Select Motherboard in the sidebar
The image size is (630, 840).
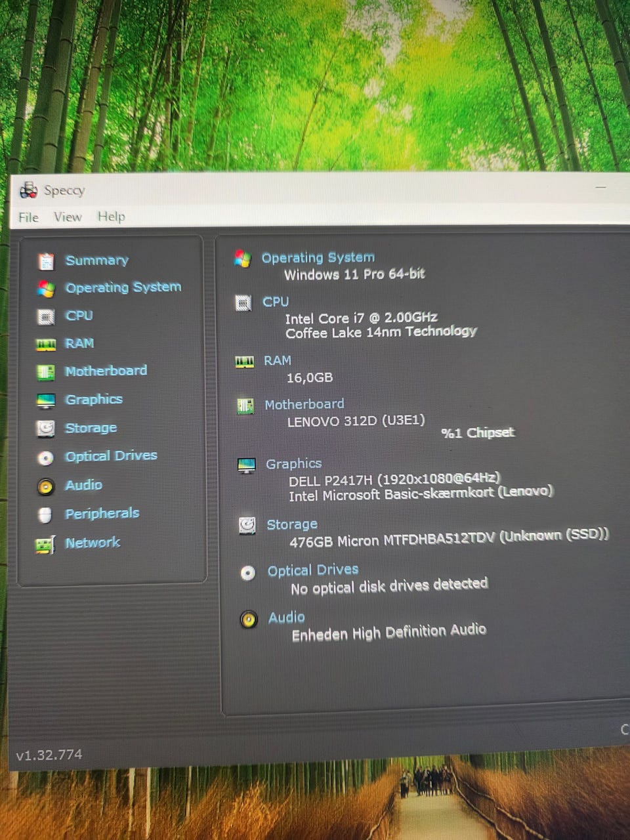[106, 371]
